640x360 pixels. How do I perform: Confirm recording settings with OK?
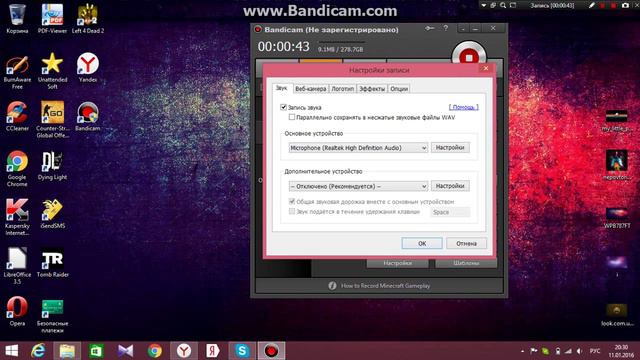422,243
